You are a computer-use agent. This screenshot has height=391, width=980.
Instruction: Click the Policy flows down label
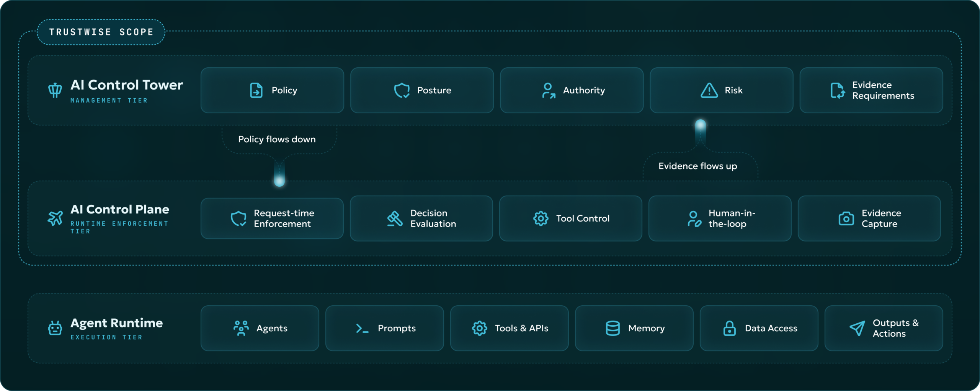(277, 139)
